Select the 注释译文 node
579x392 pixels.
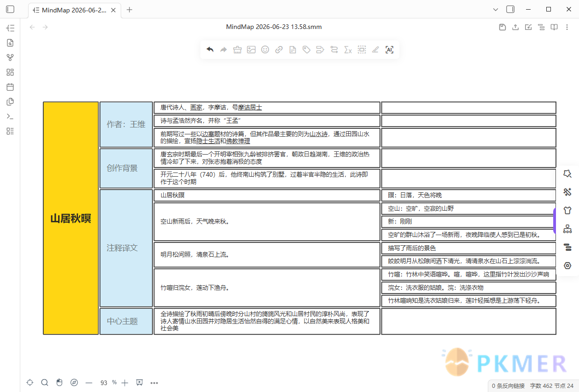point(126,248)
